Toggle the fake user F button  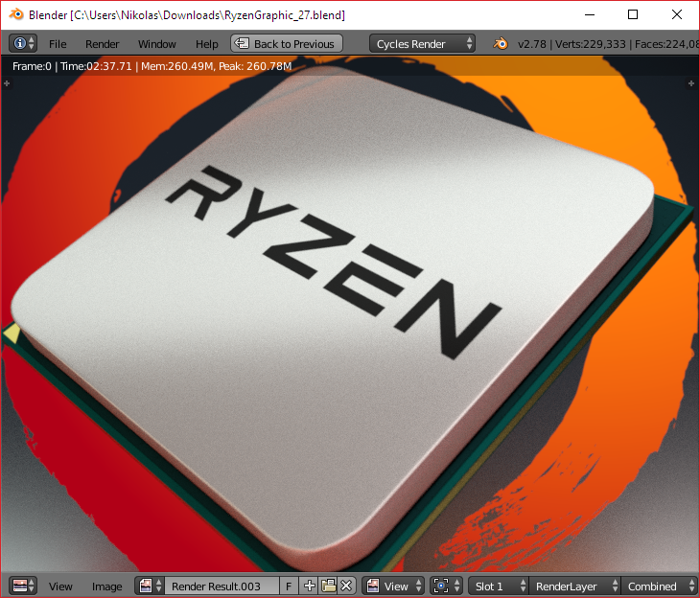click(x=289, y=586)
